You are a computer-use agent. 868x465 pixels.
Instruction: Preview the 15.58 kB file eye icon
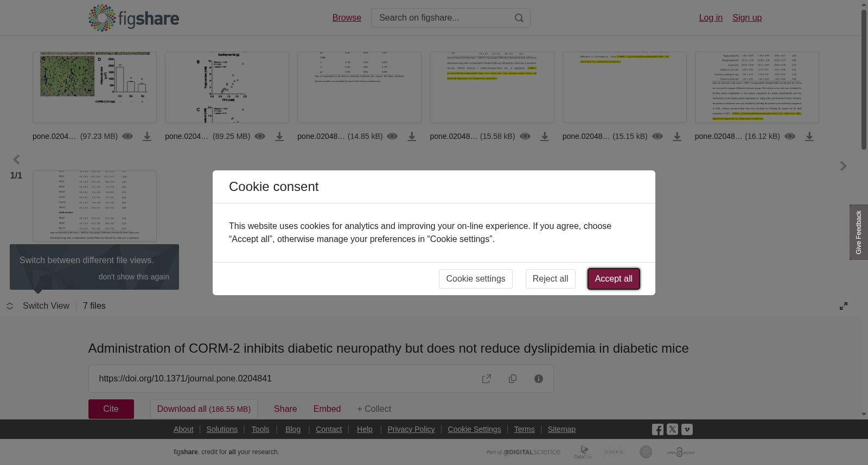click(525, 136)
